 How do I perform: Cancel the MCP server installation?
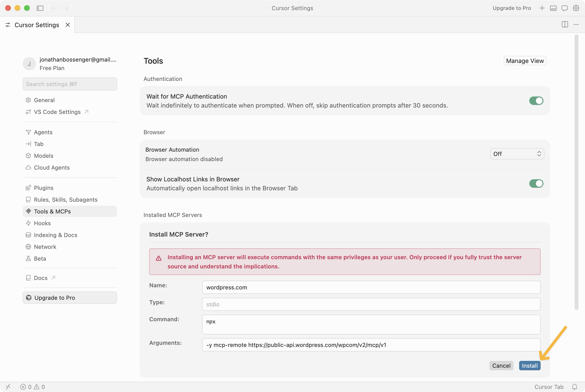pyautogui.click(x=501, y=366)
